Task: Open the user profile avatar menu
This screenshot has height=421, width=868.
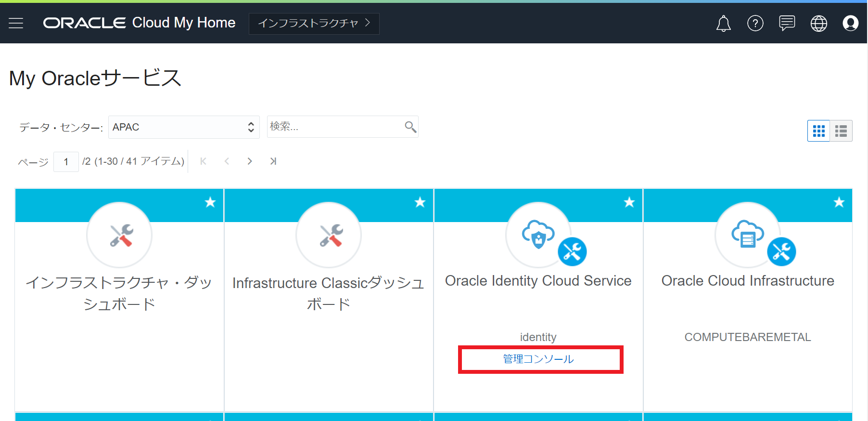Action: (x=851, y=23)
